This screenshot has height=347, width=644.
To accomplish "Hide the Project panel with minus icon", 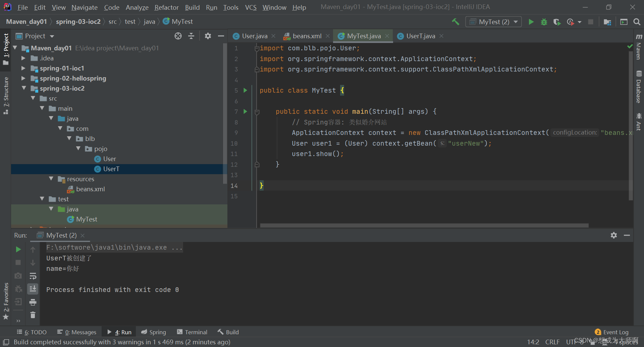I will tap(221, 36).
